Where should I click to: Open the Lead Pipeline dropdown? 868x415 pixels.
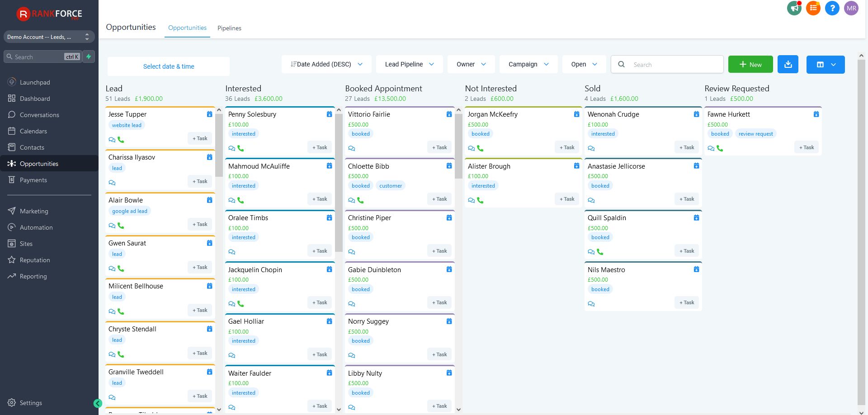409,65
